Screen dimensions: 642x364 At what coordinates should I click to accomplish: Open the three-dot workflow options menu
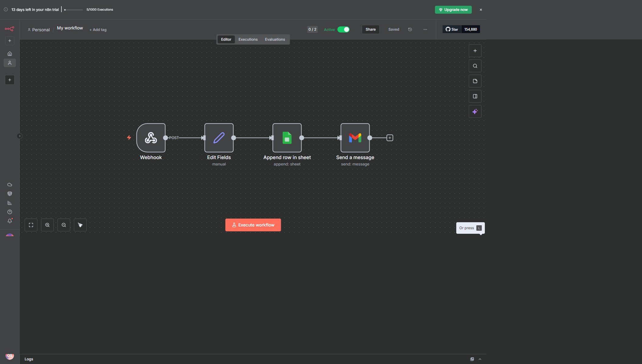click(x=425, y=29)
